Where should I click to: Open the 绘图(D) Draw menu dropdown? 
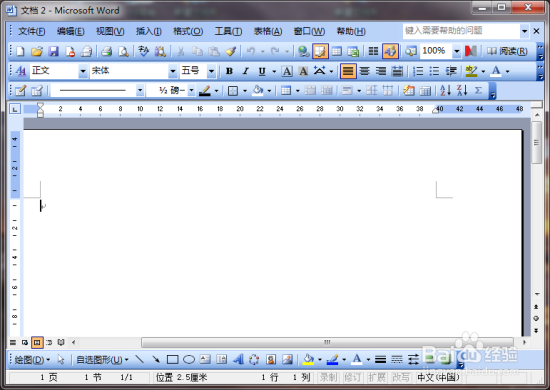point(32,360)
